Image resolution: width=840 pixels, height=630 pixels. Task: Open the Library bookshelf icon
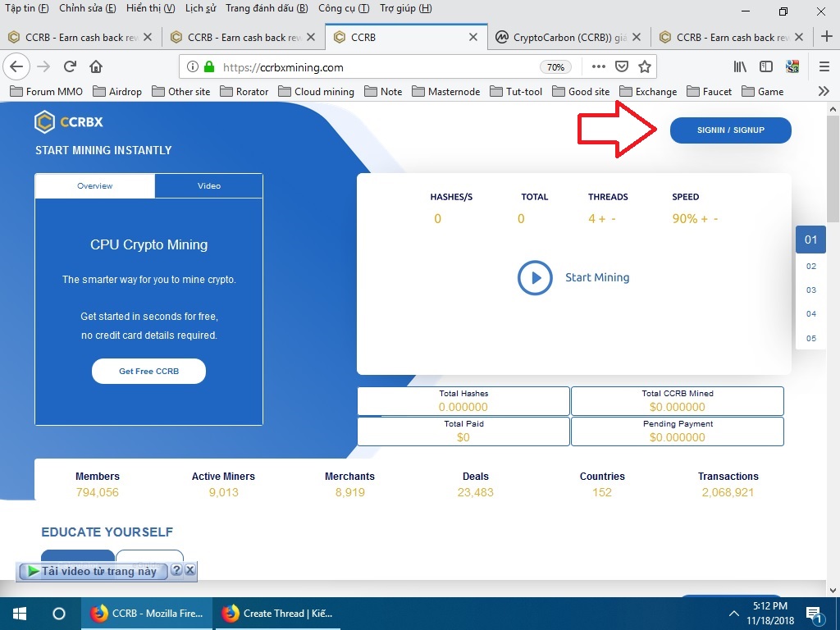(740, 67)
